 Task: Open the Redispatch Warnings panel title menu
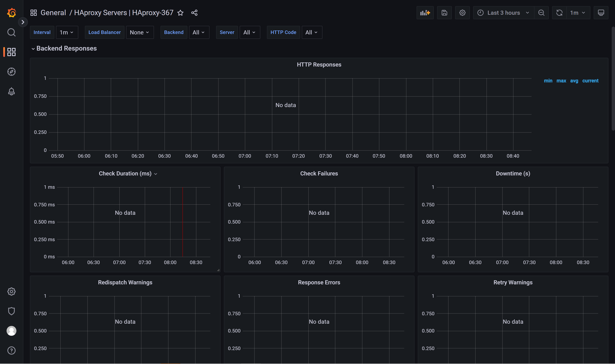tap(125, 282)
